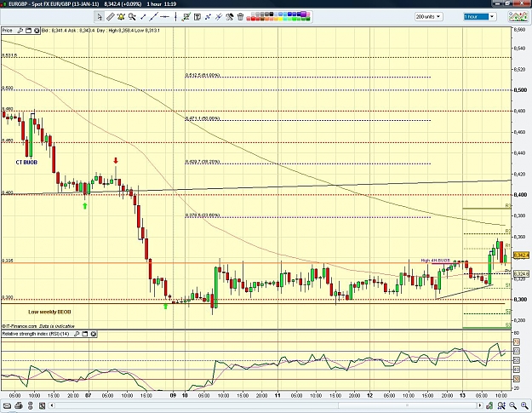The height and width of the screenshot is (413, 532).
Task: Click the 61.80% Fibonacci level label
Action: (x=203, y=75)
